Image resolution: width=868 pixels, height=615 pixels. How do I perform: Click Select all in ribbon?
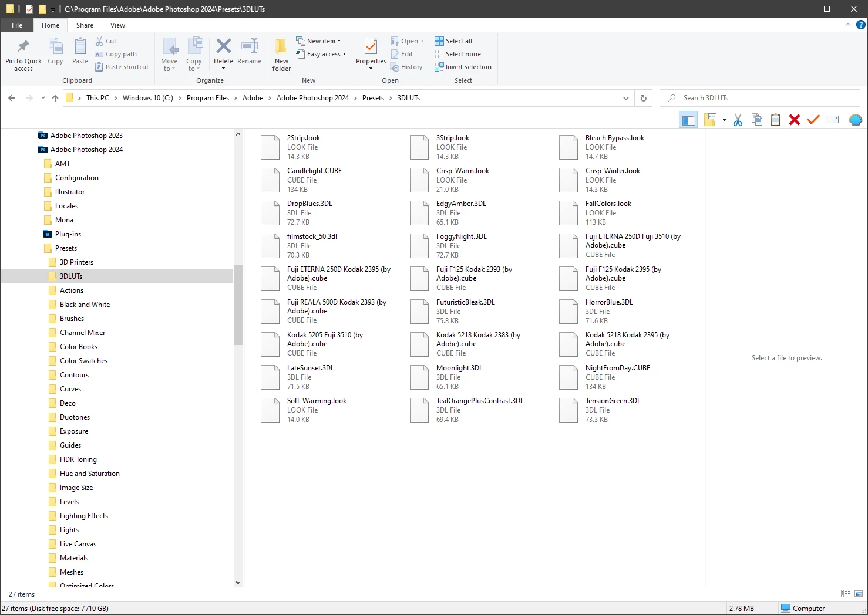pos(453,41)
